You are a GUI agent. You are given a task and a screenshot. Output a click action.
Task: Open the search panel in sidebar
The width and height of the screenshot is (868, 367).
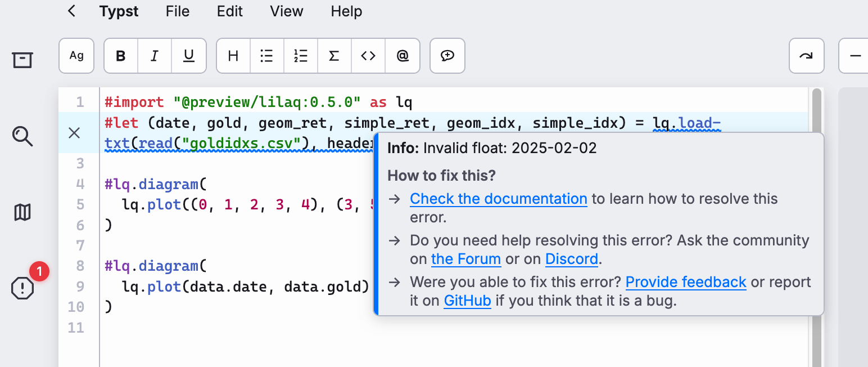tap(22, 136)
